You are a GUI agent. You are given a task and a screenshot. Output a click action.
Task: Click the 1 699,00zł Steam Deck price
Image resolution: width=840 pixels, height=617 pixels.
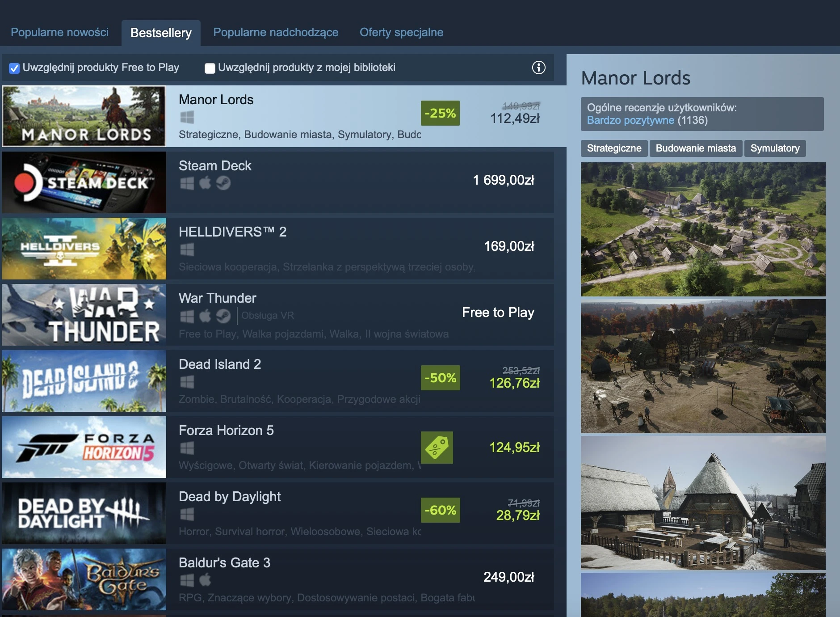(x=504, y=180)
